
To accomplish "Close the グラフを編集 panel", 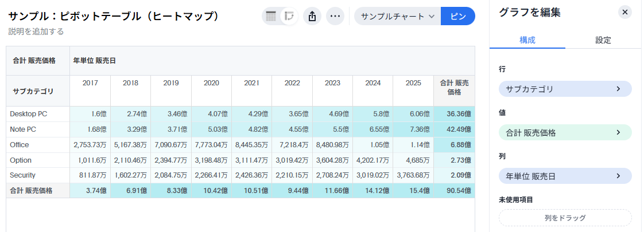I will (x=625, y=12).
